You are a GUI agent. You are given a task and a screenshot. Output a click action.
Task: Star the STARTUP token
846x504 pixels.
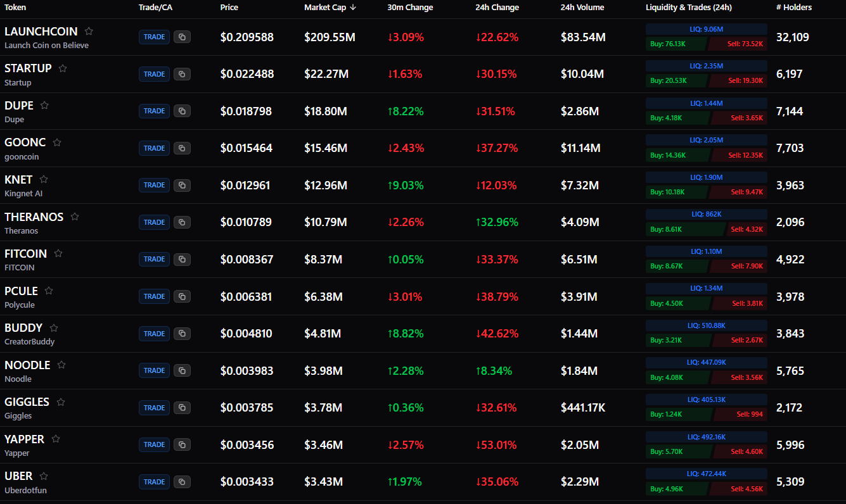pyautogui.click(x=63, y=68)
